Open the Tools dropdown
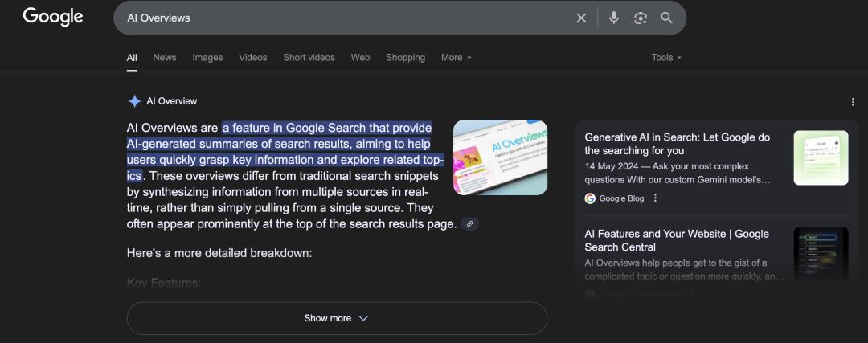 666,58
